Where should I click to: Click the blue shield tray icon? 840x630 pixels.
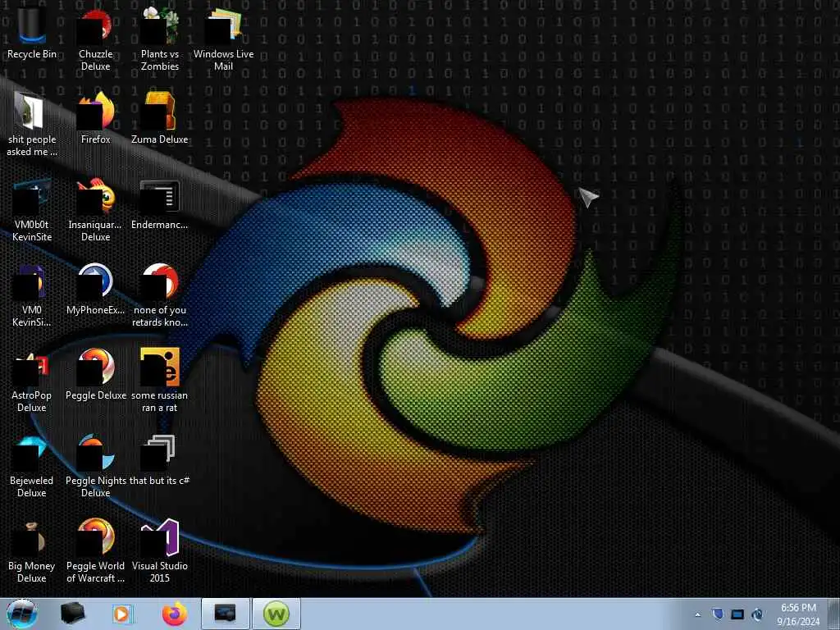pyautogui.click(x=718, y=614)
